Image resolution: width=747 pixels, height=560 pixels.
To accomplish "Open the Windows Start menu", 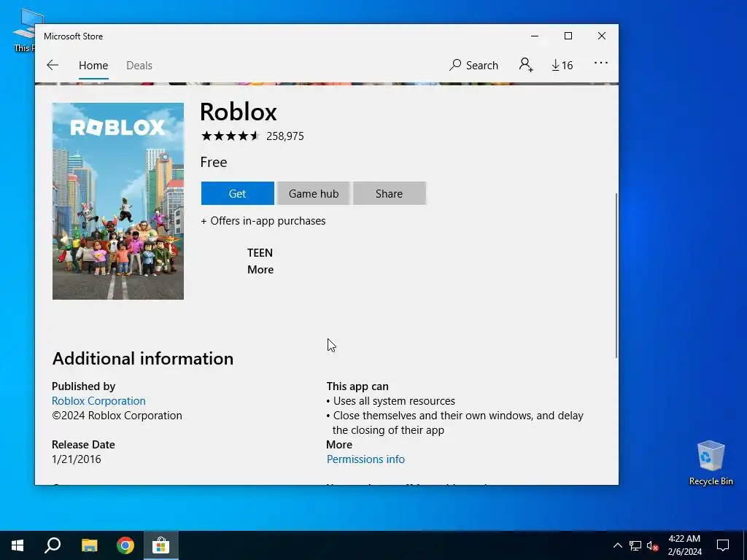I will click(x=18, y=545).
